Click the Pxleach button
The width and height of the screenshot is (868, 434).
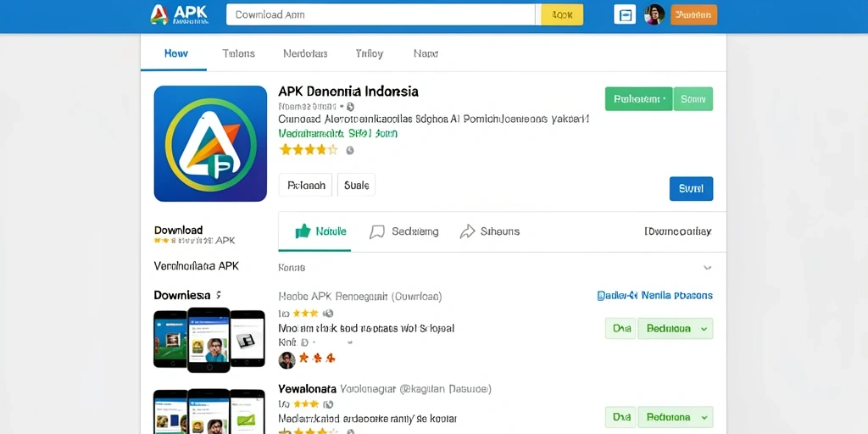[305, 186]
